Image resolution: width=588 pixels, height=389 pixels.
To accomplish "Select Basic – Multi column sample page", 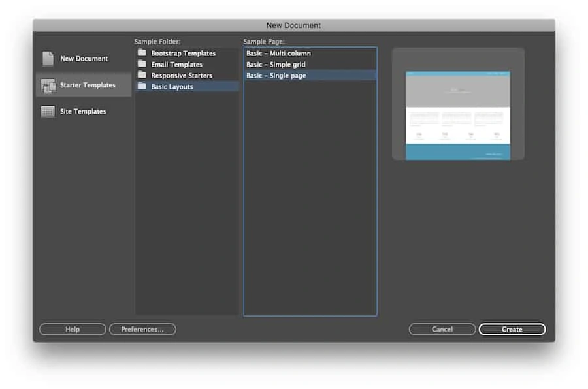I will point(278,54).
